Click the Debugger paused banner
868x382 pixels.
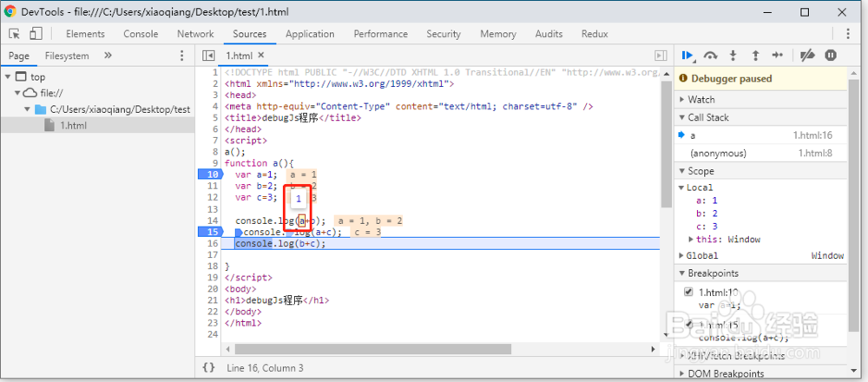click(760, 79)
